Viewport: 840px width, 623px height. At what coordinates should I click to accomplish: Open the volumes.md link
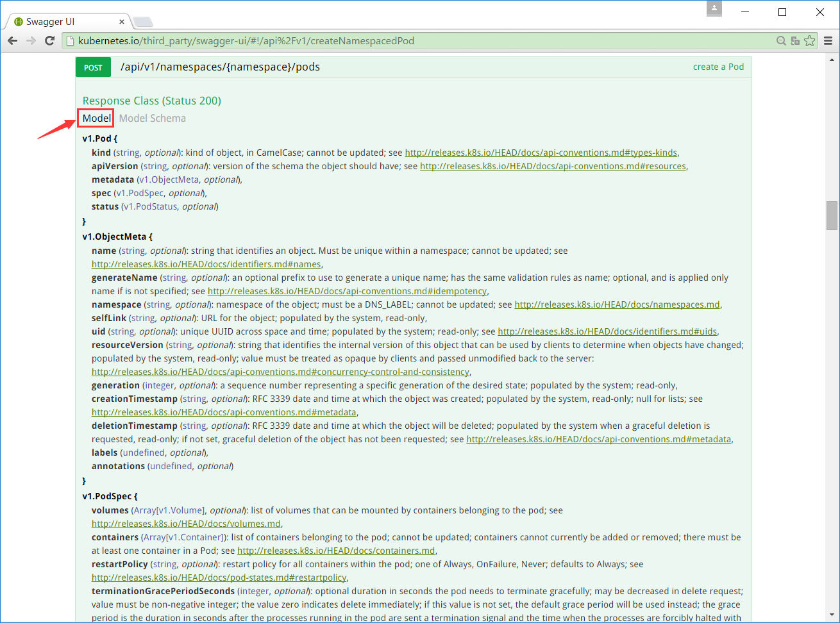(x=186, y=524)
